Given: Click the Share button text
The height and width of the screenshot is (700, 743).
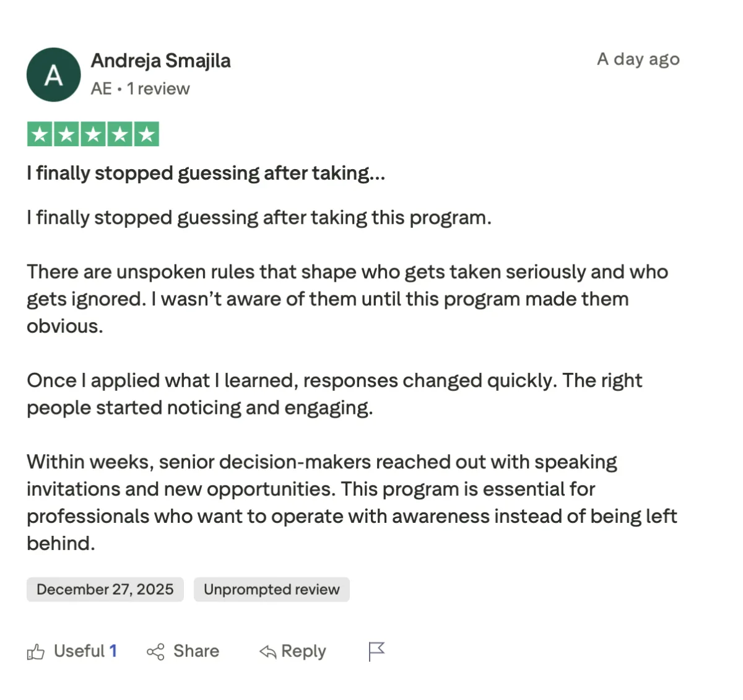Looking at the screenshot, I should pos(196,651).
